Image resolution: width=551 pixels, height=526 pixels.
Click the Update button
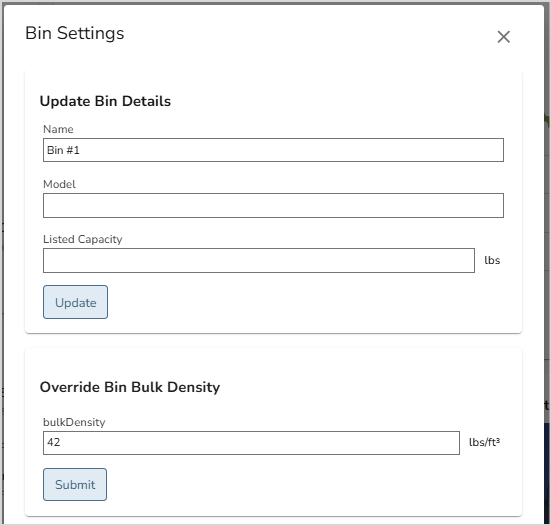point(75,302)
